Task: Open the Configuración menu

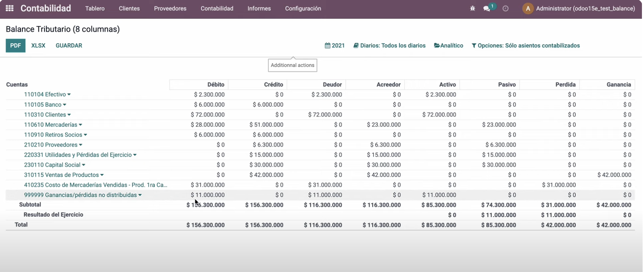Action: tap(303, 8)
